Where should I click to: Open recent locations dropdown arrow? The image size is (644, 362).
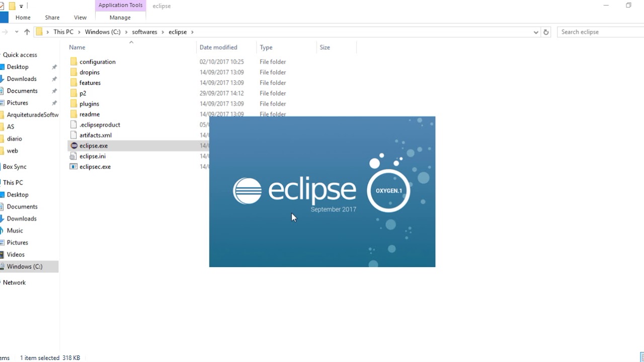[x=17, y=32]
